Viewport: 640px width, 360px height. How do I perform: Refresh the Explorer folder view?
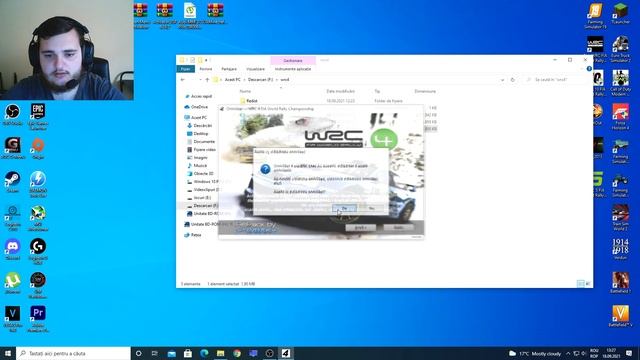513,80
